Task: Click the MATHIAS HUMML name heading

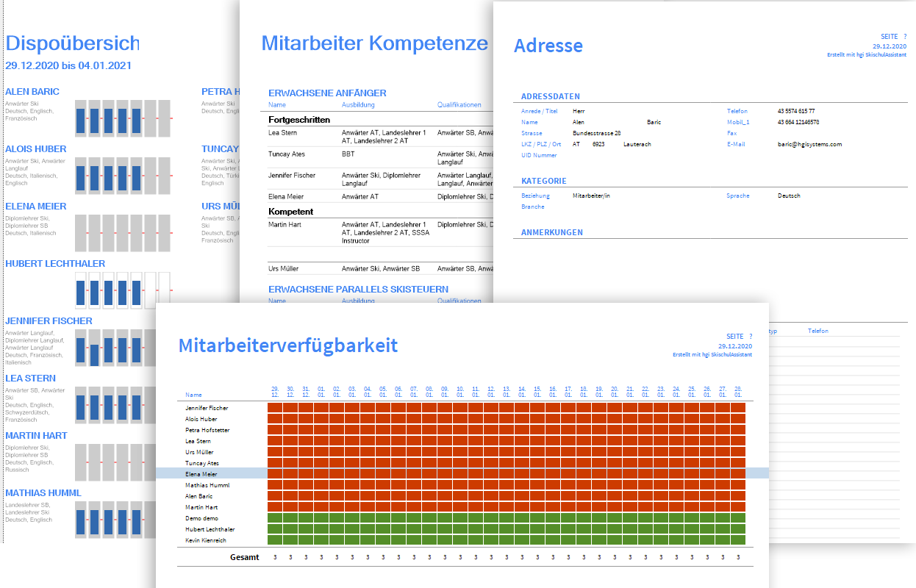Action: 43,493
